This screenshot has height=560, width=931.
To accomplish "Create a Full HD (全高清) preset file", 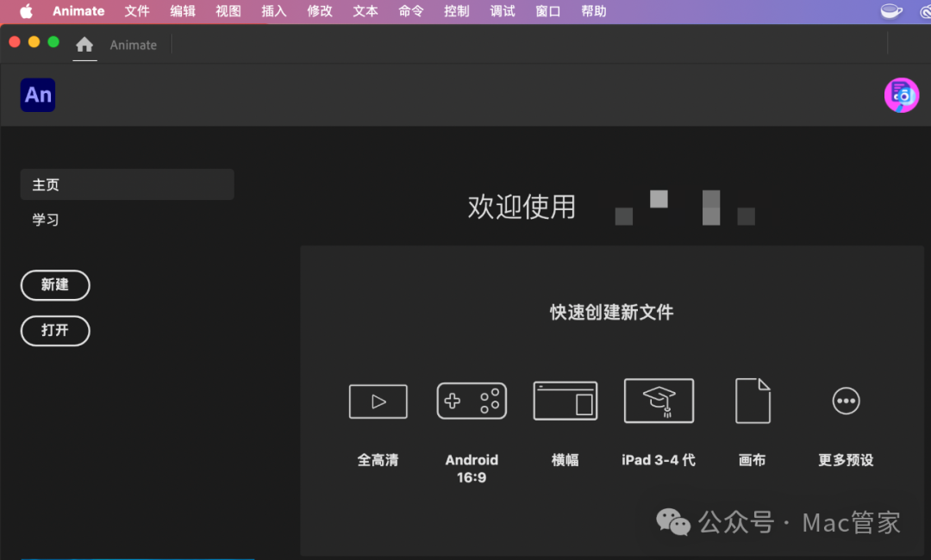I will 378,401.
